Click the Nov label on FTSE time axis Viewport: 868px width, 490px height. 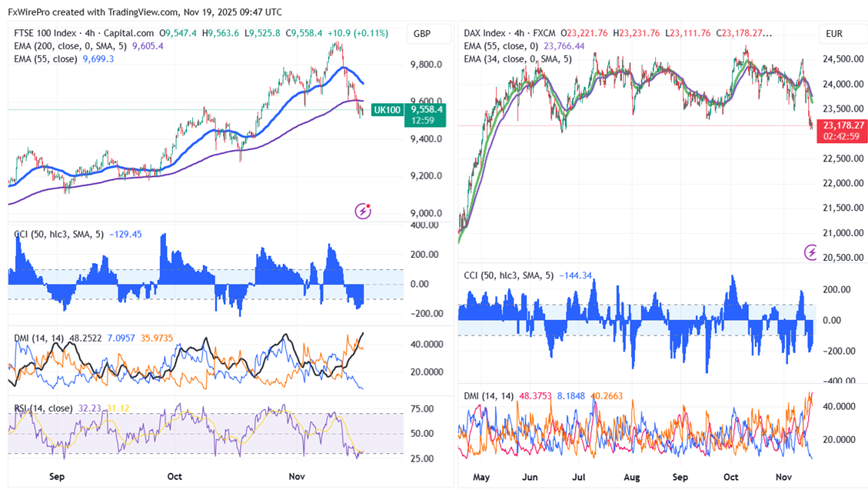click(x=297, y=476)
